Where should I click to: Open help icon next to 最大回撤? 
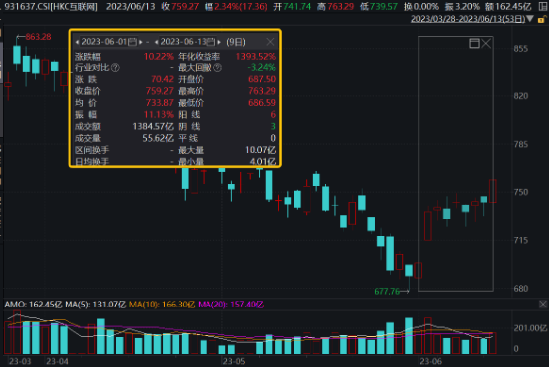(x=217, y=67)
